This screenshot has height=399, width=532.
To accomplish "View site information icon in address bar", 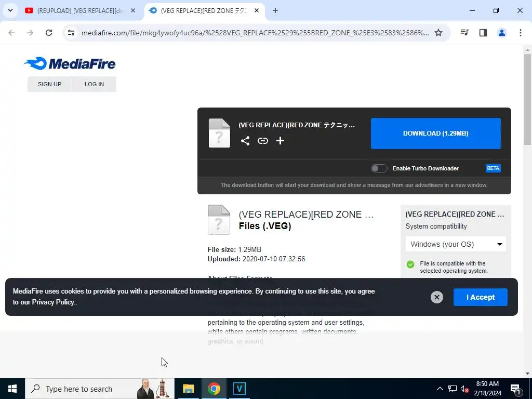I will [71, 33].
